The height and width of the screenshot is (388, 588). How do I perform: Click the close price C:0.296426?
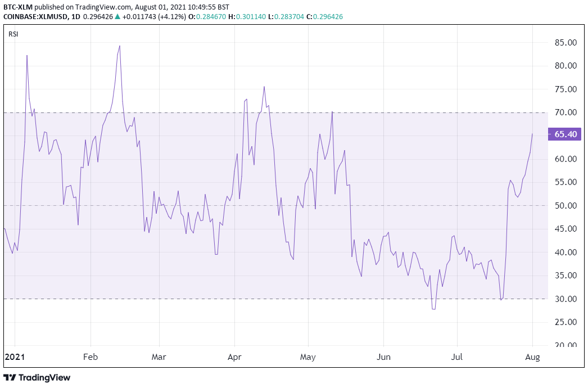pos(325,17)
